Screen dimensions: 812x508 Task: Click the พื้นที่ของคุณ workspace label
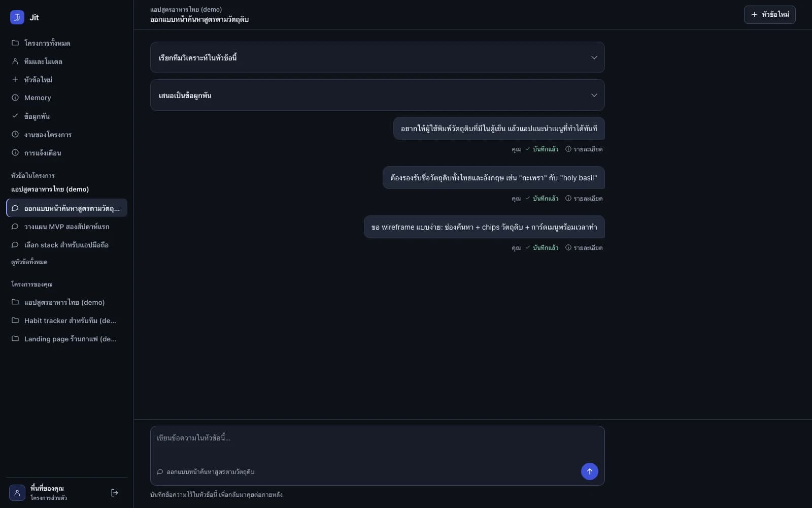47,489
